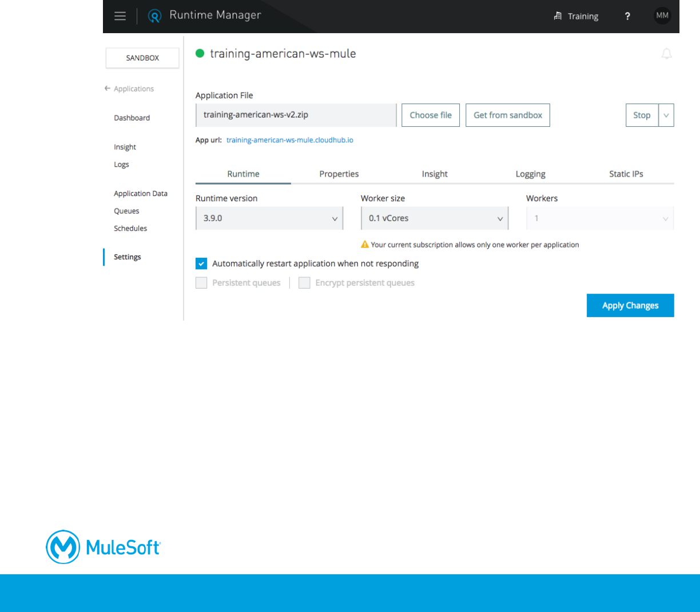Open Schedules in the sidebar

tap(130, 228)
